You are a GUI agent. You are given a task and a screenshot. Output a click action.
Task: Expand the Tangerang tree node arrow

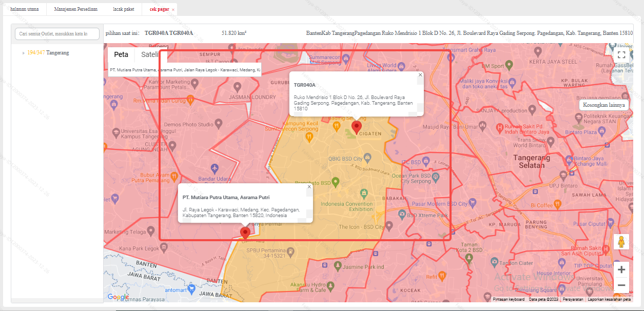click(23, 53)
